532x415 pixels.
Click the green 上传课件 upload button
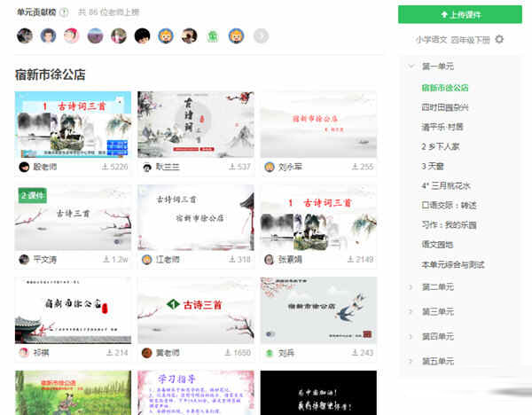pos(460,14)
